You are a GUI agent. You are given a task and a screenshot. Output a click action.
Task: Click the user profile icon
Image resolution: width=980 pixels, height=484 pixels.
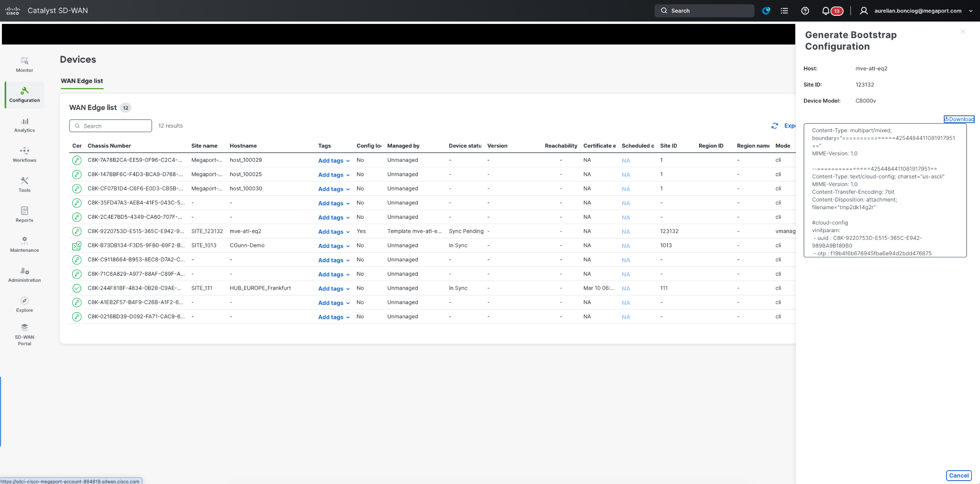[x=864, y=11]
